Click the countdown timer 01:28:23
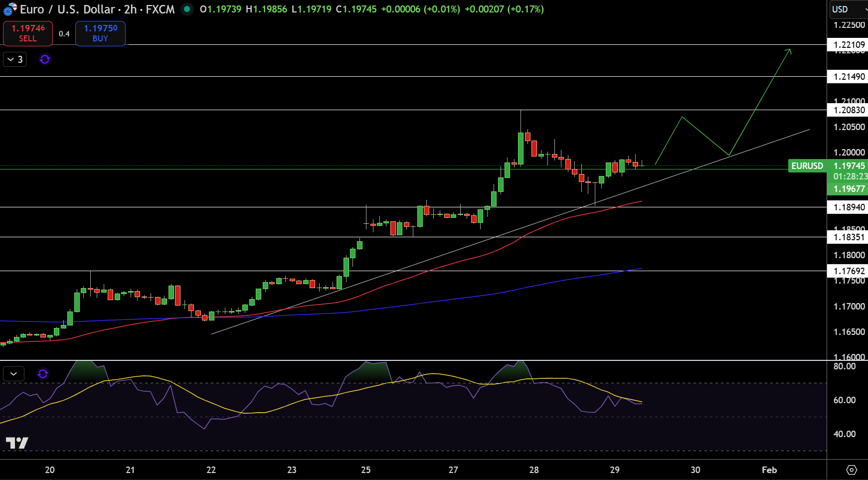This screenshot has width=868, height=480. (850, 176)
